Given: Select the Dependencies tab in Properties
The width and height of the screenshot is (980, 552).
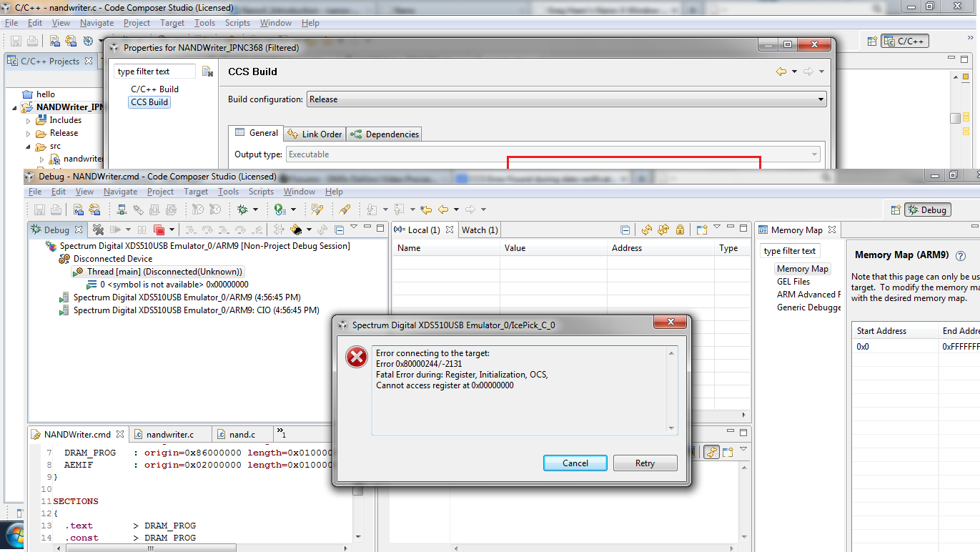Looking at the screenshot, I should (x=385, y=134).
